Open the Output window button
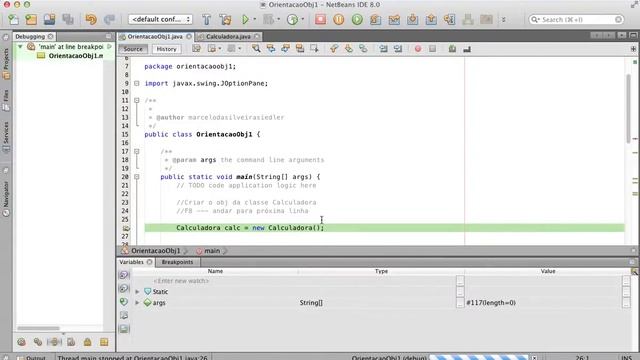640x360 pixels. pyautogui.click(x=32, y=358)
